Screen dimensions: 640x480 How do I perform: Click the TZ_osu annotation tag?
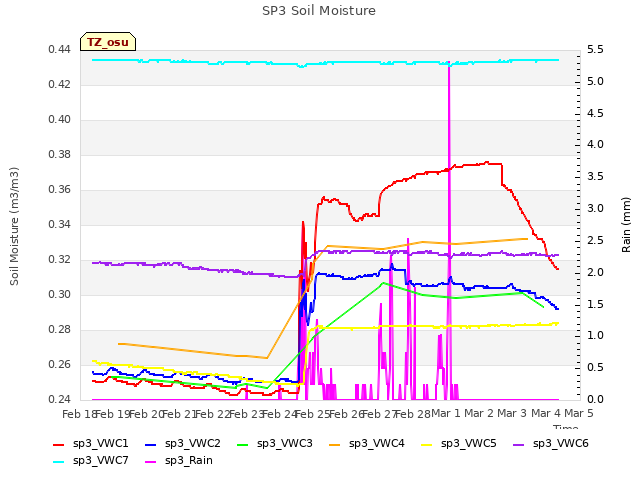click(x=108, y=42)
